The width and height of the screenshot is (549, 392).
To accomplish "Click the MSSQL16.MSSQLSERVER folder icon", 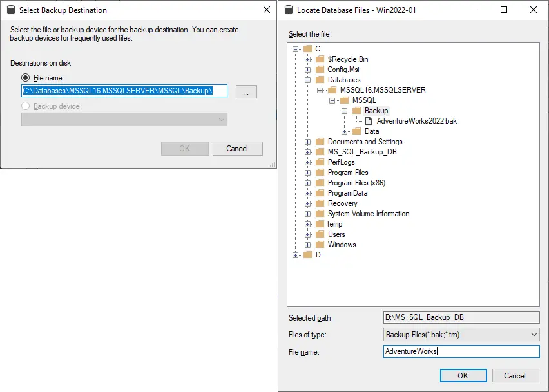I will 332,90.
